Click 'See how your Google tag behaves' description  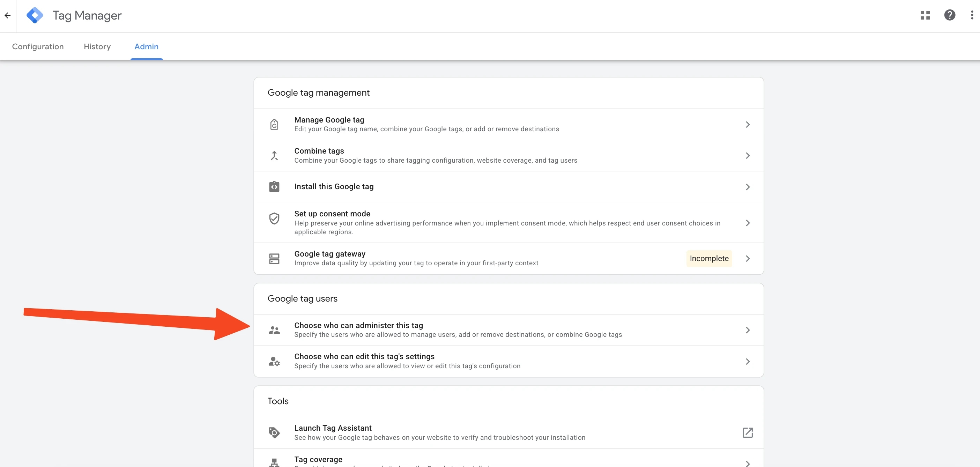pos(440,437)
